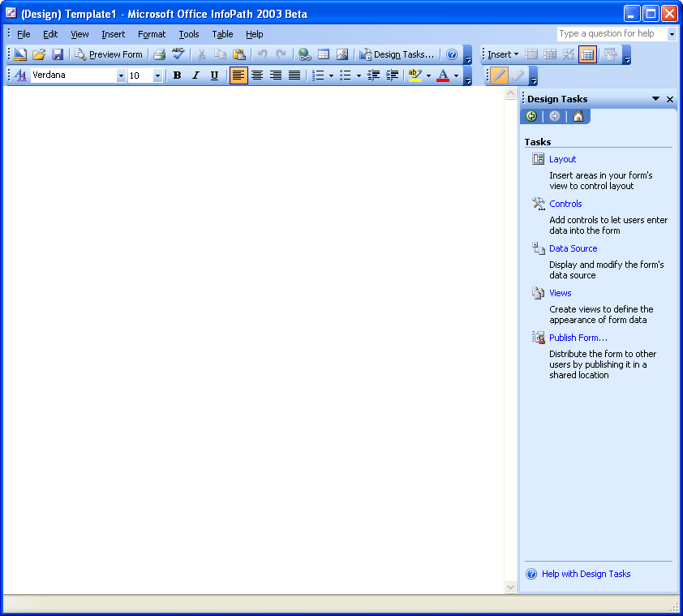Open the font size dropdown

(x=157, y=75)
